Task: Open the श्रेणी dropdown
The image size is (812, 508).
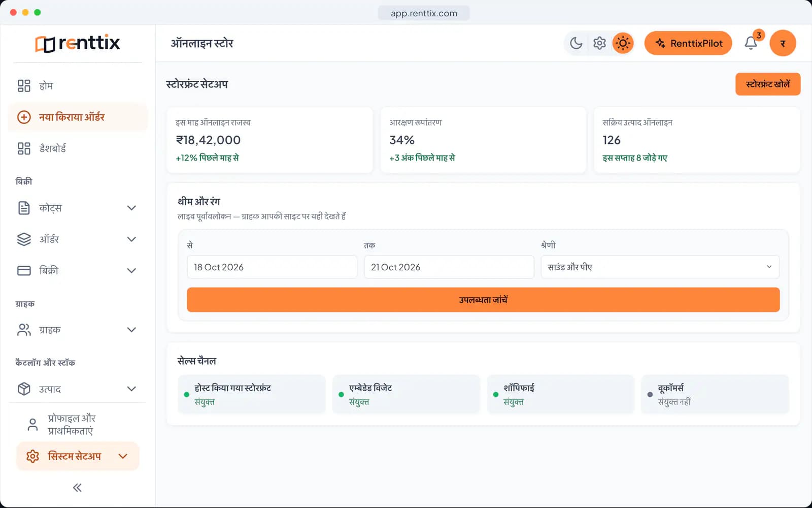Action: pyautogui.click(x=660, y=267)
